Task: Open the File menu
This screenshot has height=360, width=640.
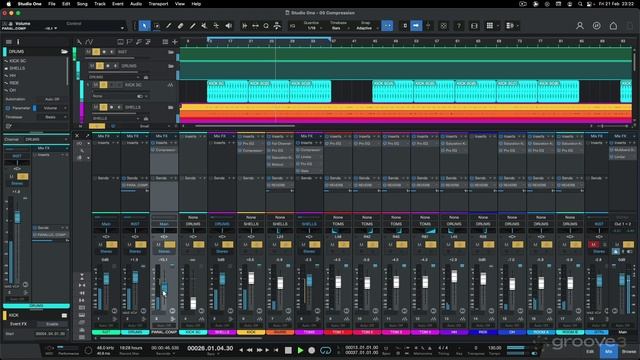Action: pyautogui.click(x=52, y=4)
